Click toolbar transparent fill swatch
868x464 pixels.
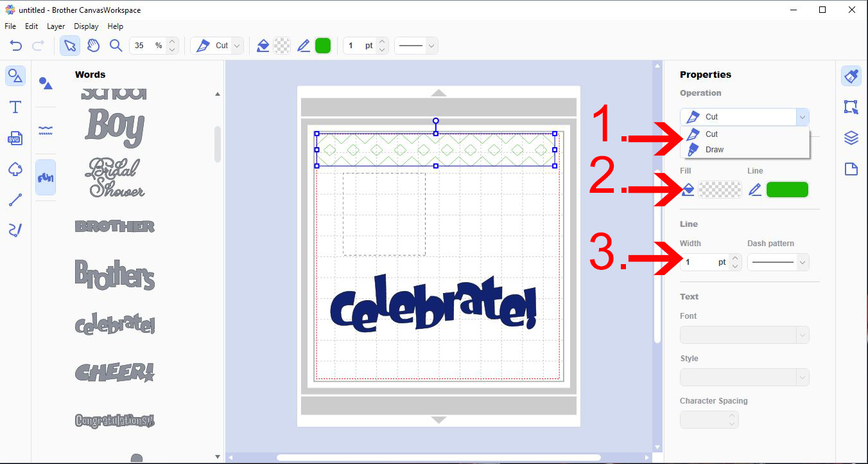282,46
